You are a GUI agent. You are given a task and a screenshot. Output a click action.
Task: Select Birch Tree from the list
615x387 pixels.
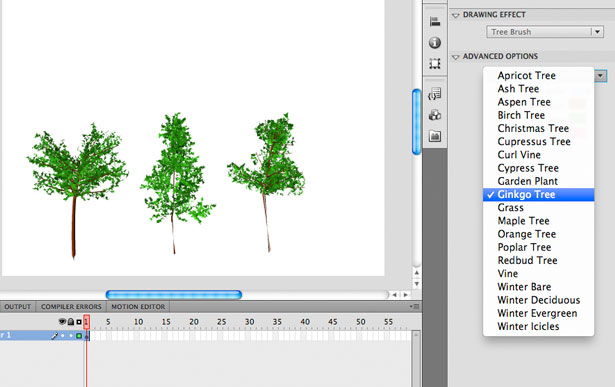539,115
